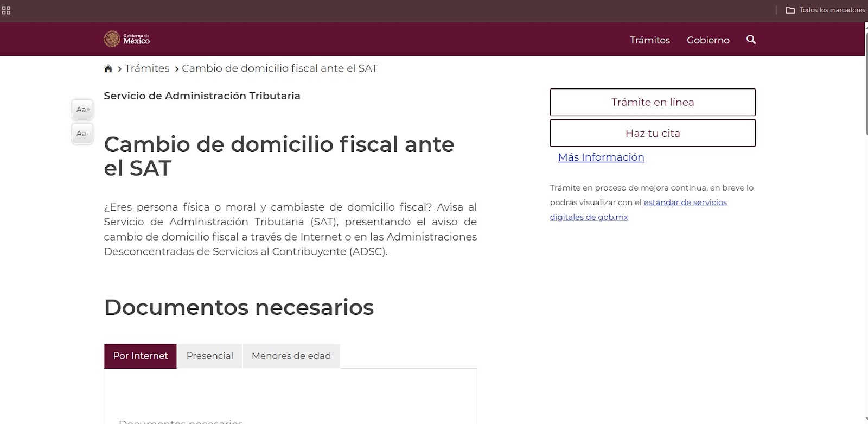Screen dimensions: 868x424
Task: Decrease font size with Aa- button
Action: pyautogui.click(x=82, y=134)
